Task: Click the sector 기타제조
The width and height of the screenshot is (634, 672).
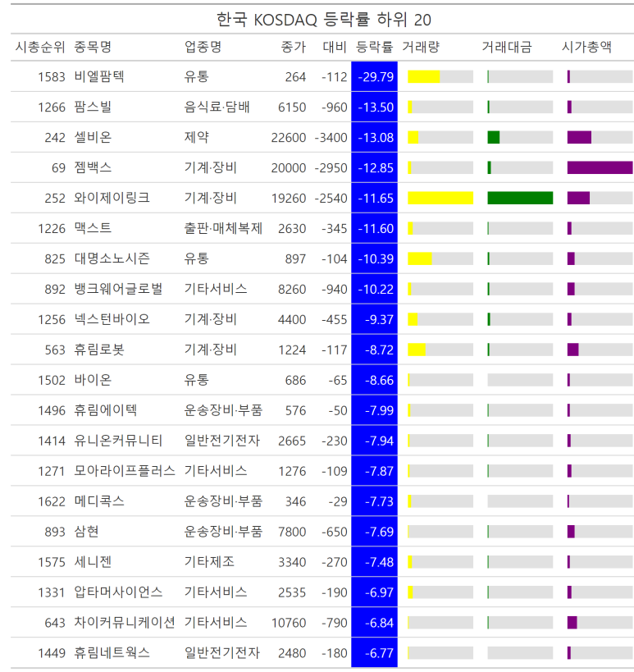Action: click(x=209, y=562)
